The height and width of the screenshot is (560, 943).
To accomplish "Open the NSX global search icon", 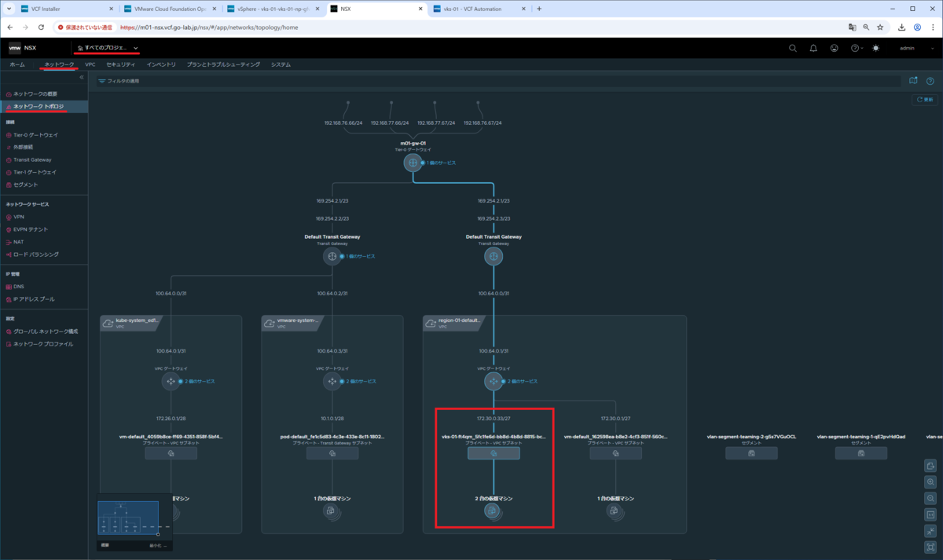I will 793,48.
